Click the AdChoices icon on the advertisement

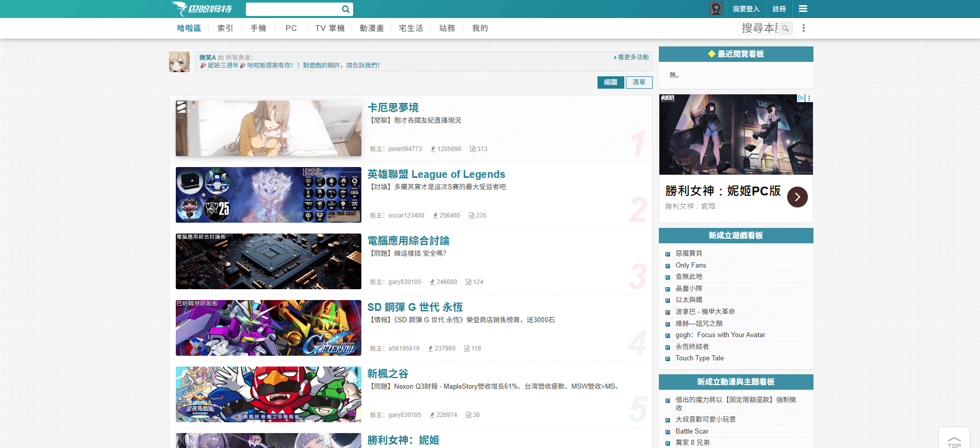[x=801, y=98]
